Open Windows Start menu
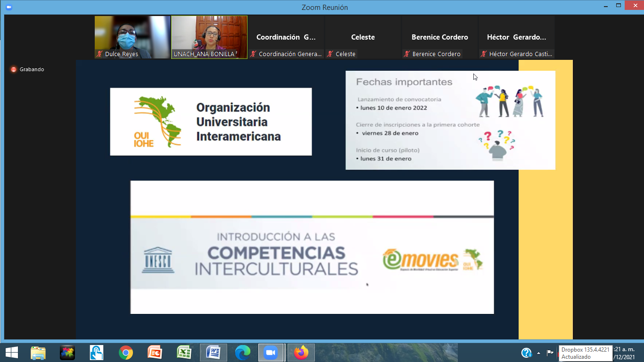 [11, 353]
